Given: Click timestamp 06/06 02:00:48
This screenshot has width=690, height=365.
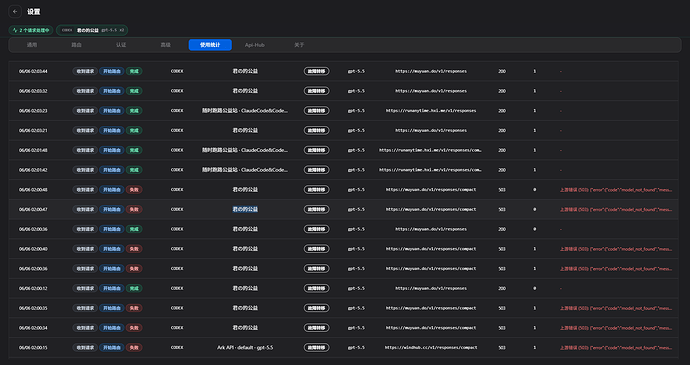Looking at the screenshot, I should click(33, 190).
